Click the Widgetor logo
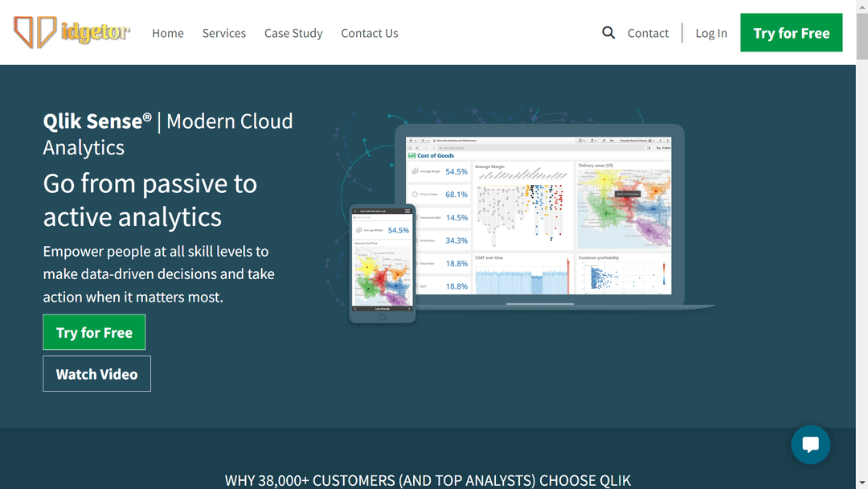The width and height of the screenshot is (868, 489). [71, 33]
